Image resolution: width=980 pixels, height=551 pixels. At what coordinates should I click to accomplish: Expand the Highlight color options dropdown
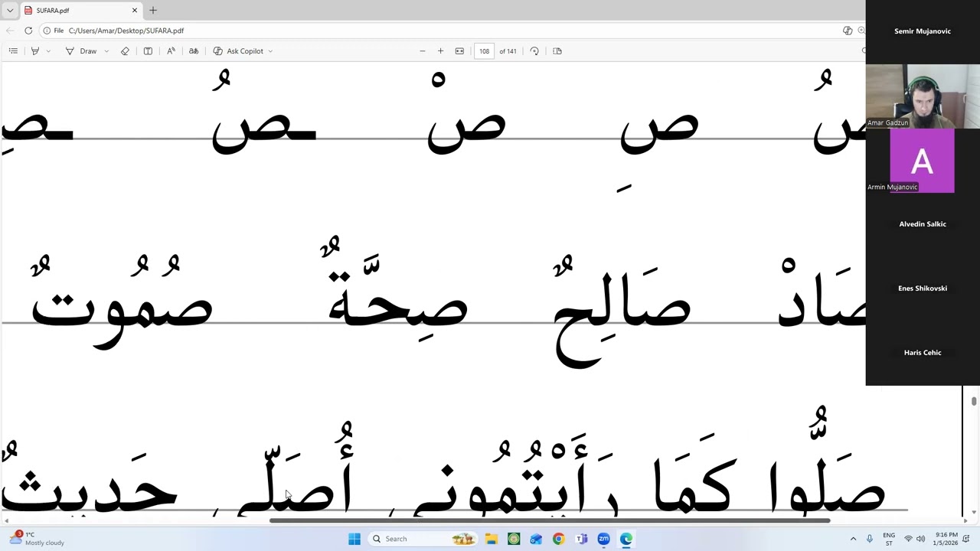(47, 51)
